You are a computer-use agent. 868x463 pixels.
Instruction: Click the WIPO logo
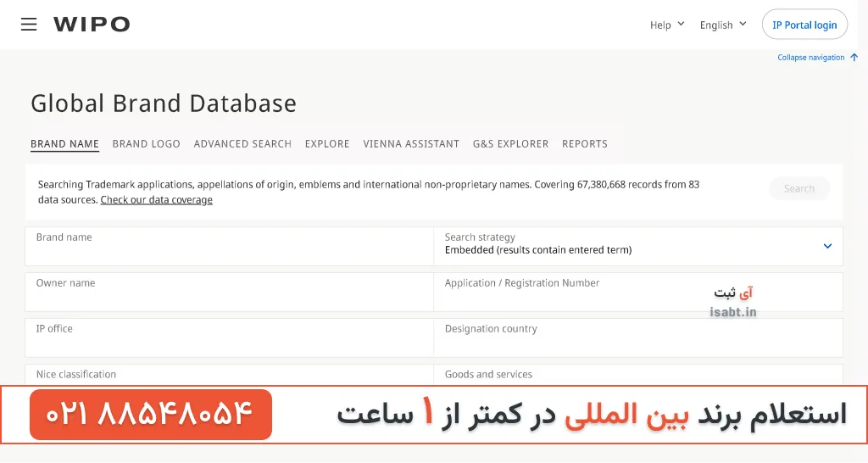92,25
